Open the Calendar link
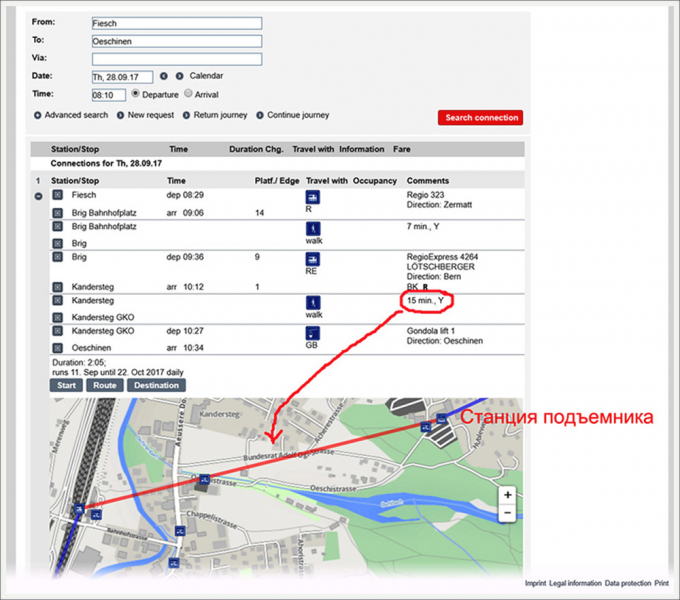 pos(206,76)
